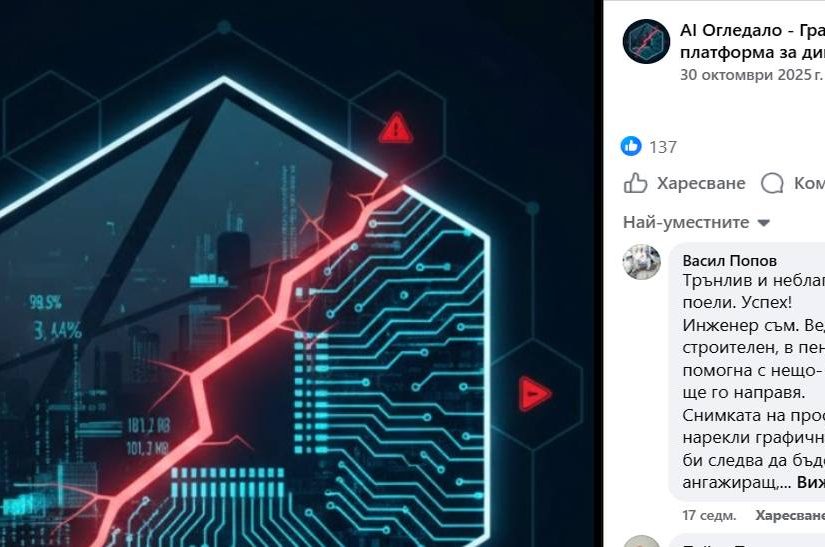Image resolution: width=825 pixels, height=547 pixels.
Task: Click the blue like reaction icon
Action: tap(631, 146)
